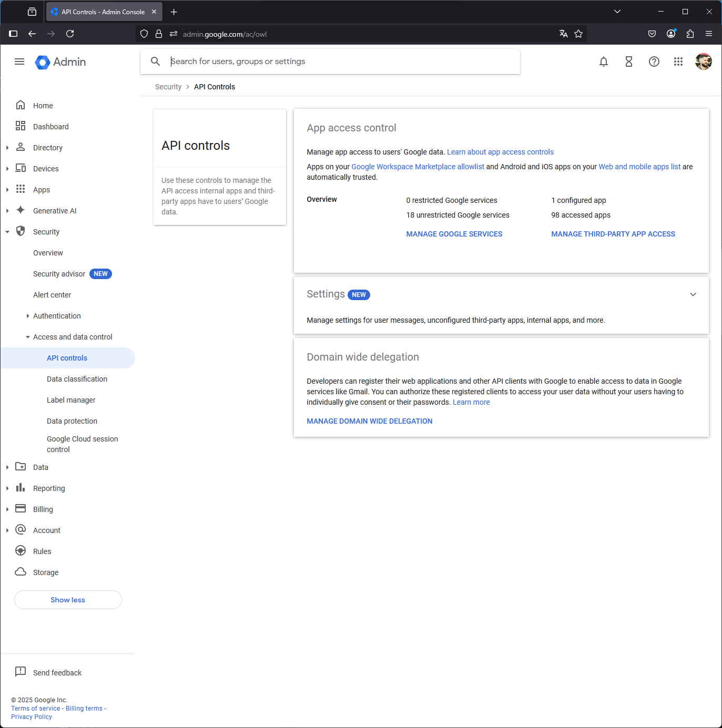
Task: Collapse Access and data control arrow
Action: (28, 337)
